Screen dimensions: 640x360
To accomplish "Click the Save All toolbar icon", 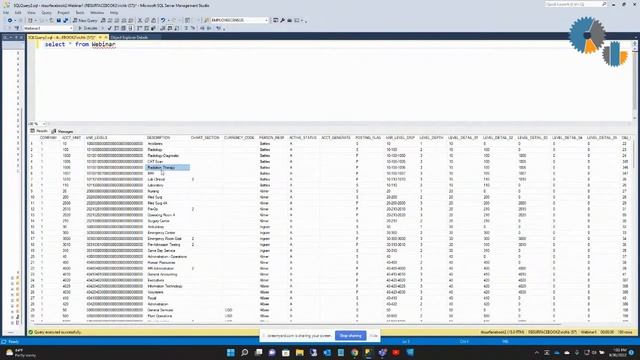I will coord(65,20).
